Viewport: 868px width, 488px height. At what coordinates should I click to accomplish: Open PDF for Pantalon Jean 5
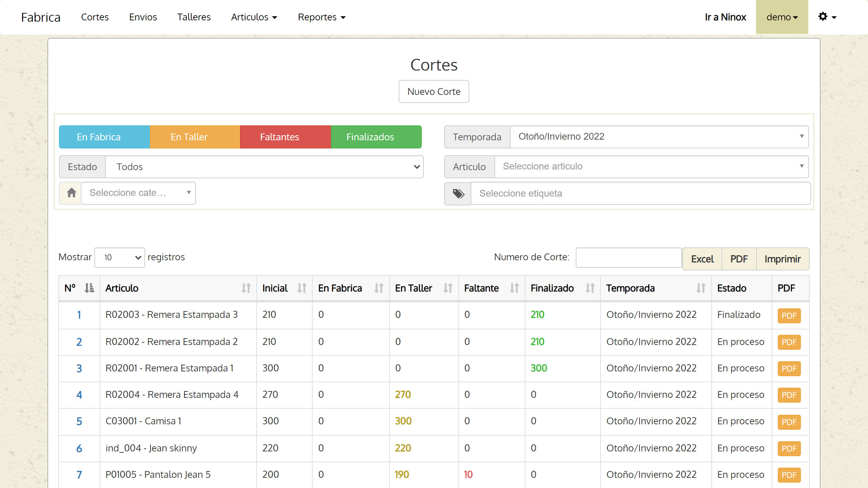coord(789,475)
